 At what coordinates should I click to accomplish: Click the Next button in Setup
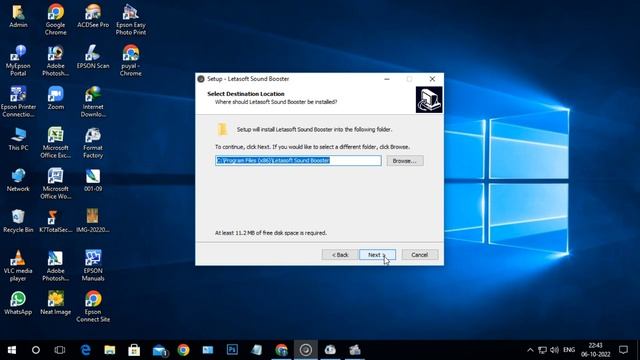(x=377, y=255)
